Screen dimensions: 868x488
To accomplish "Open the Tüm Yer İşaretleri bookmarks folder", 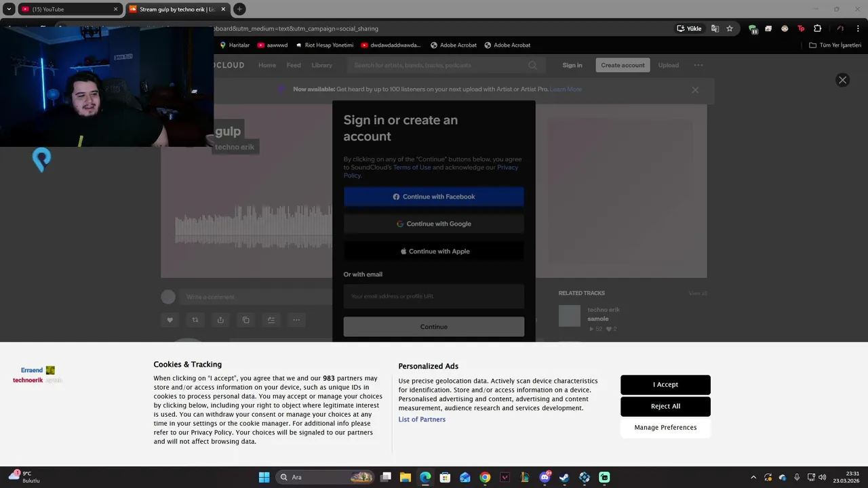I will [835, 45].
